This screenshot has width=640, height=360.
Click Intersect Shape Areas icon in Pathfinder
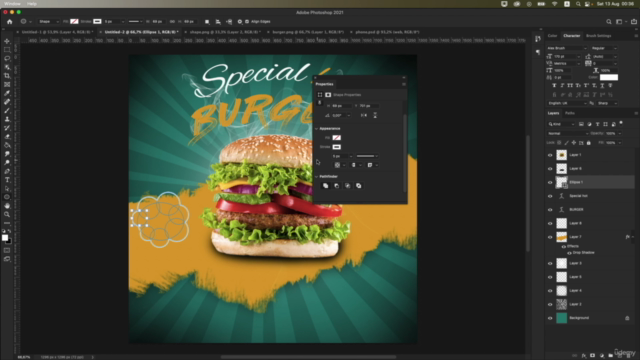(x=347, y=186)
